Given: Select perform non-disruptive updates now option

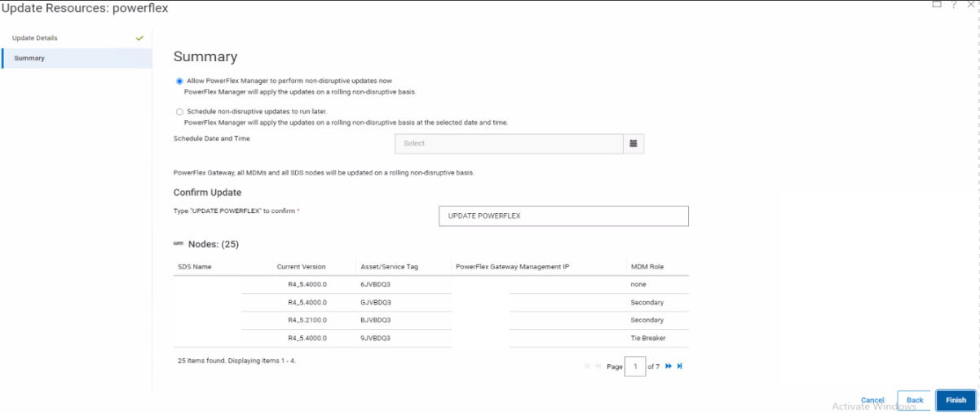Looking at the screenshot, I should [179, 81].
